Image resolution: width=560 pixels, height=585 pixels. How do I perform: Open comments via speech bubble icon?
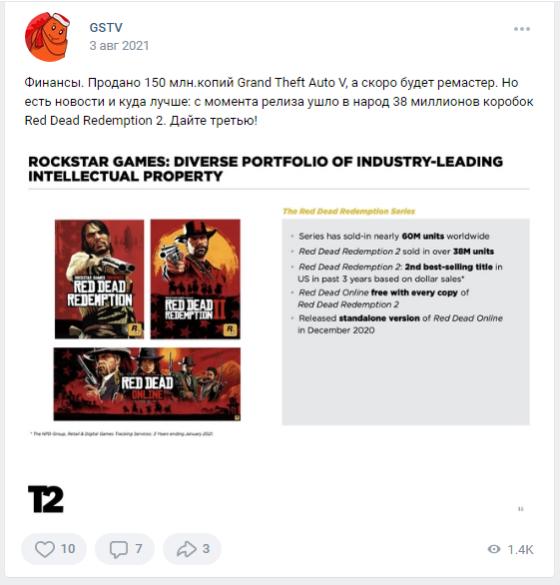coord(119,549)
